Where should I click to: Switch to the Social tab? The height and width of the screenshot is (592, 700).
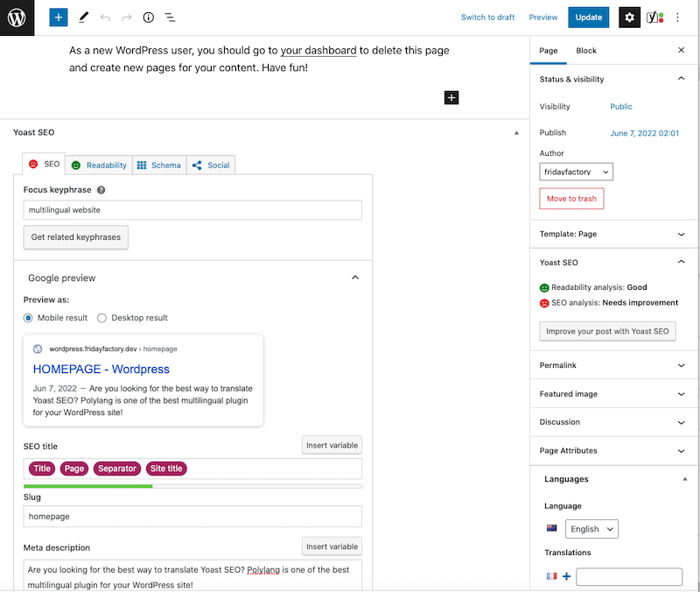point(210,166)
